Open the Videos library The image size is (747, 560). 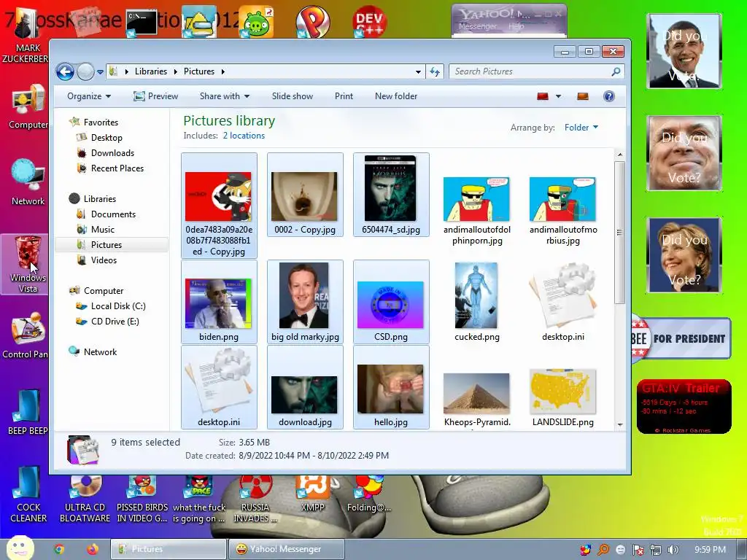click(x=104, y=260)
